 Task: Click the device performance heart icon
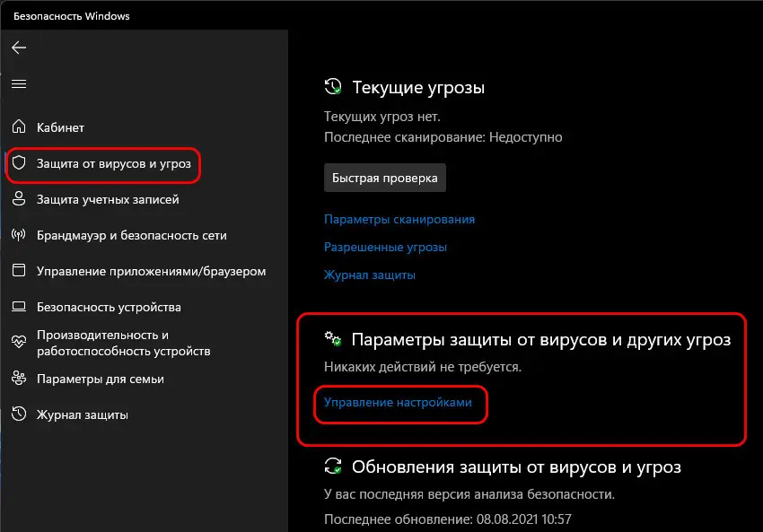pyautogui.click(x=19, y=342)
